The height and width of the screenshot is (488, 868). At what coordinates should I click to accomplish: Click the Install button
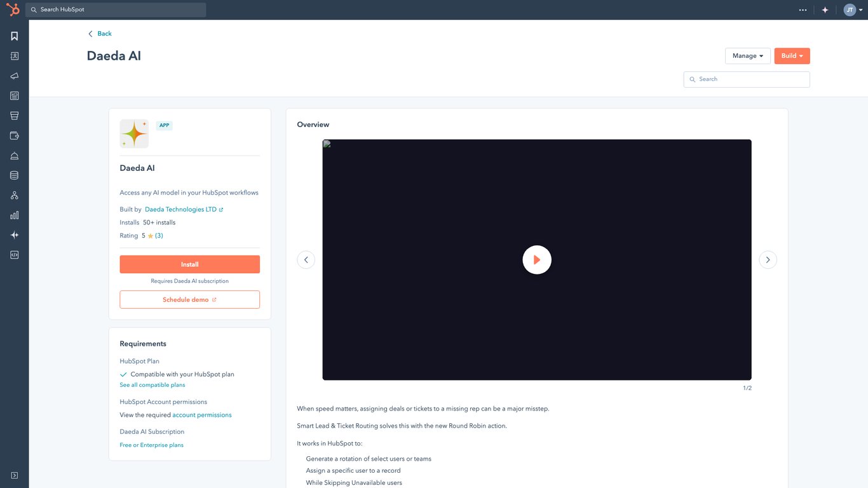(x=189, y=264)
